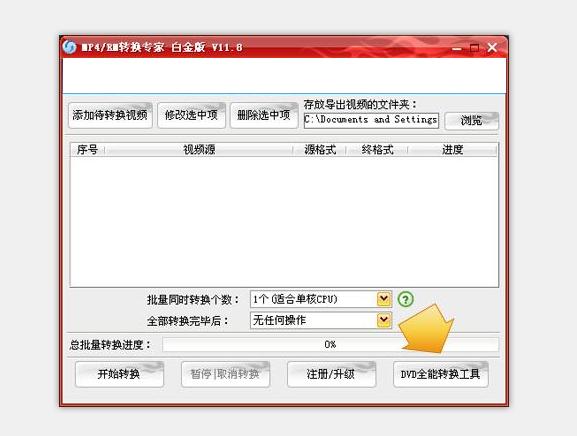Expand after-conversion action dropdown arrow
The image size is (577, 436).
384,320
